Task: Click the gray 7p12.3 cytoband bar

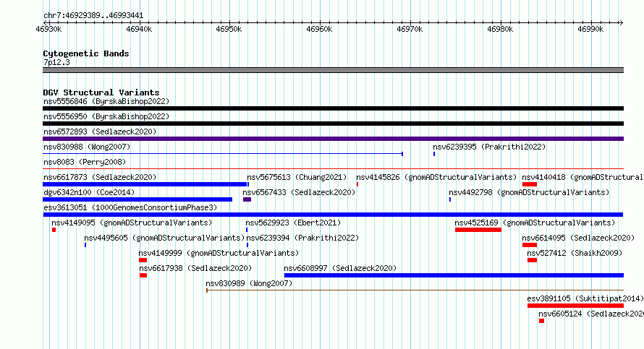Action: 333,70
